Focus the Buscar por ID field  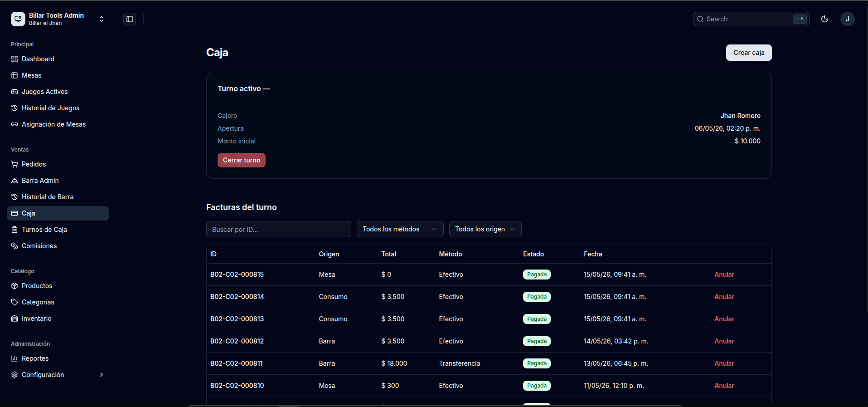coord(279,229)
